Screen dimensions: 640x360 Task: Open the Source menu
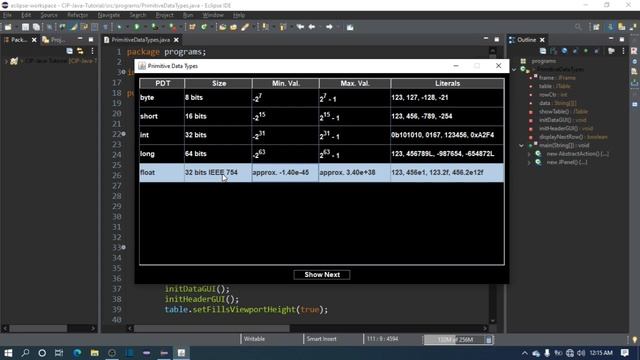[49, 15]
